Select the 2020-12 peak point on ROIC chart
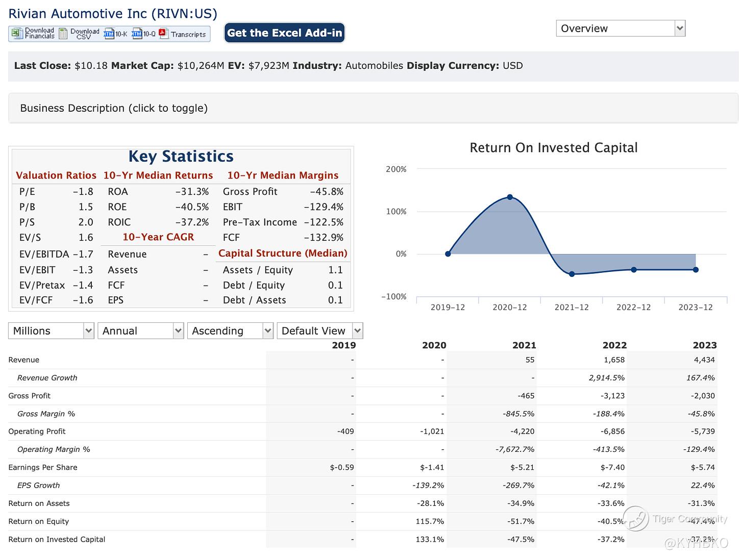This screenshot has height=560, width=743. pyautogui.click(x=510, y=197)
